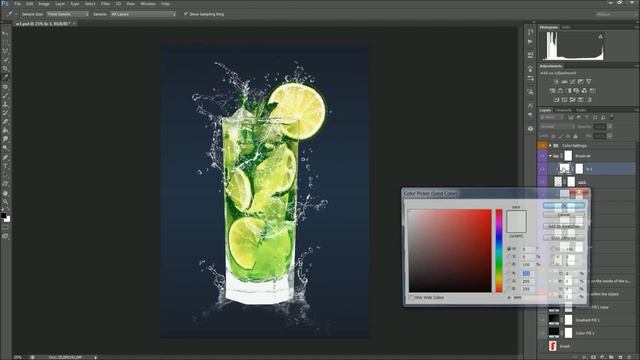Click Cancel in the Color Picker
640x360 pixels.
coord(564,215)
